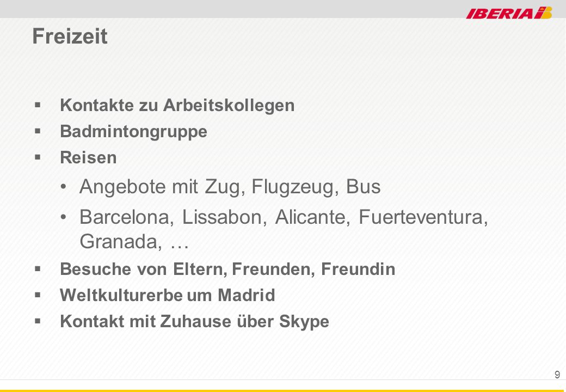Click the word Fuerteventura

[423, 217]
